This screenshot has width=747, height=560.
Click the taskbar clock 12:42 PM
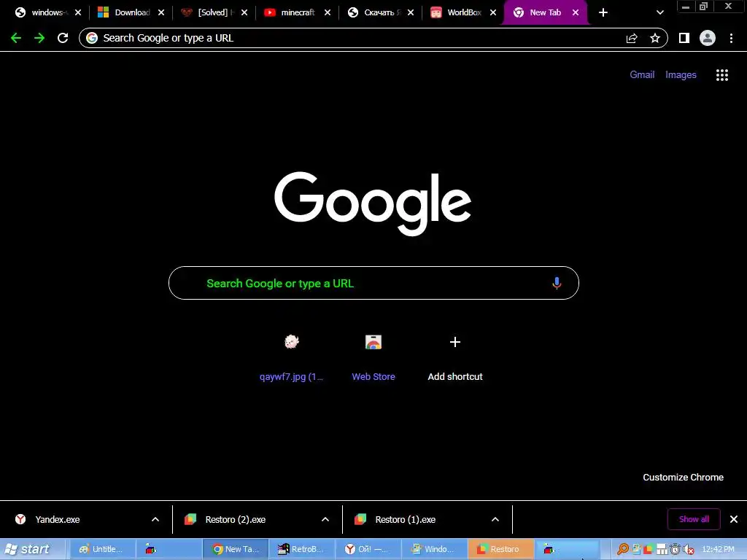pos(718,549)
